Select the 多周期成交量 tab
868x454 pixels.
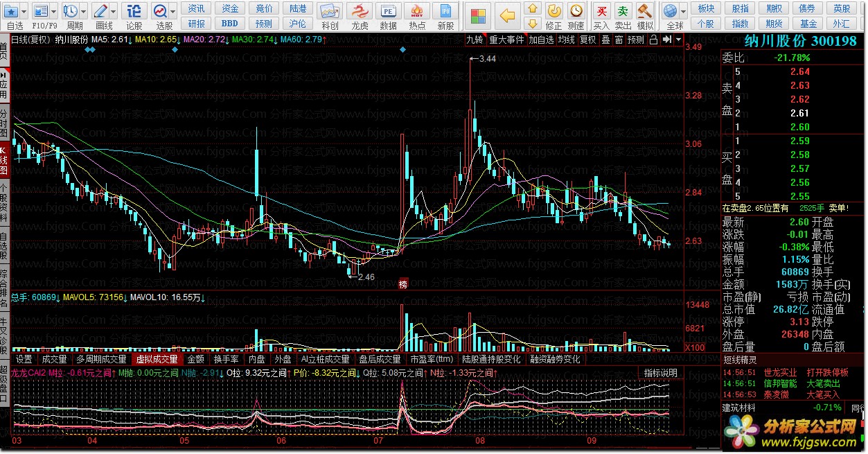pos(101,359)
